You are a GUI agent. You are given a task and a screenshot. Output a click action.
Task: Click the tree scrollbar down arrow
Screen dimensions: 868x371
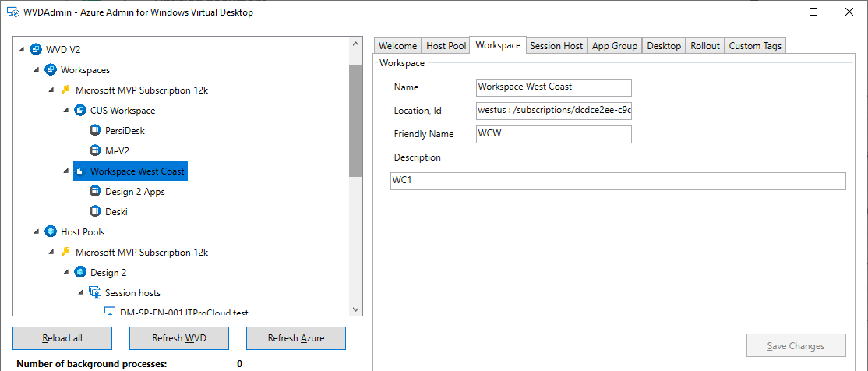click(x=356, y=309)
